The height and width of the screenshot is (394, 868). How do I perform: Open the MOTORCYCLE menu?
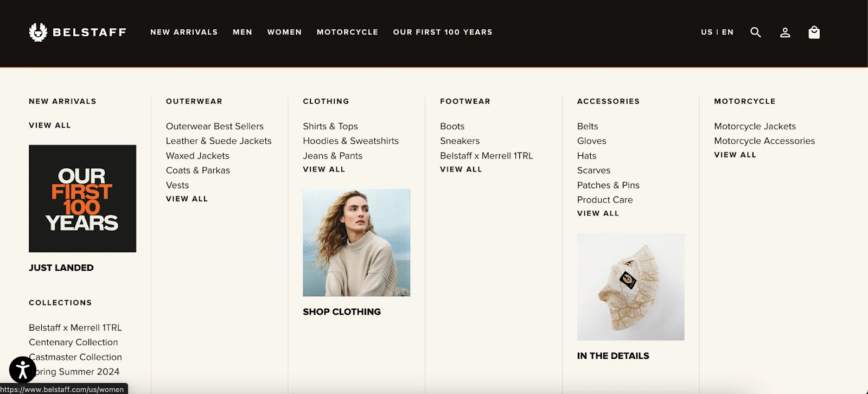(x=348, y=32)
